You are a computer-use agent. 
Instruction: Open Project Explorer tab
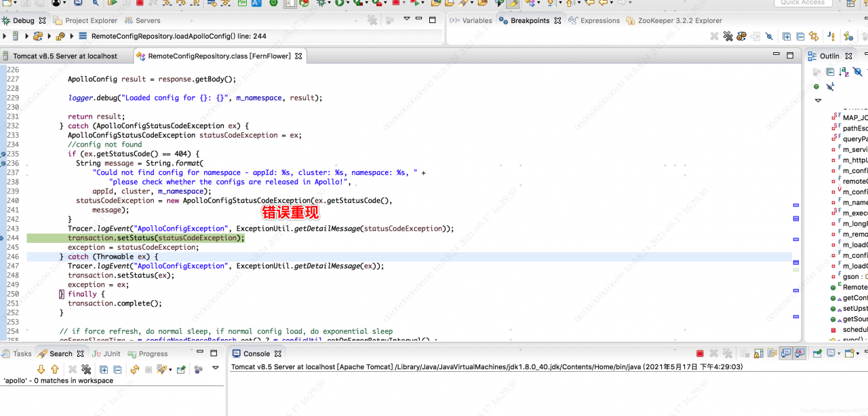(85, 20)
